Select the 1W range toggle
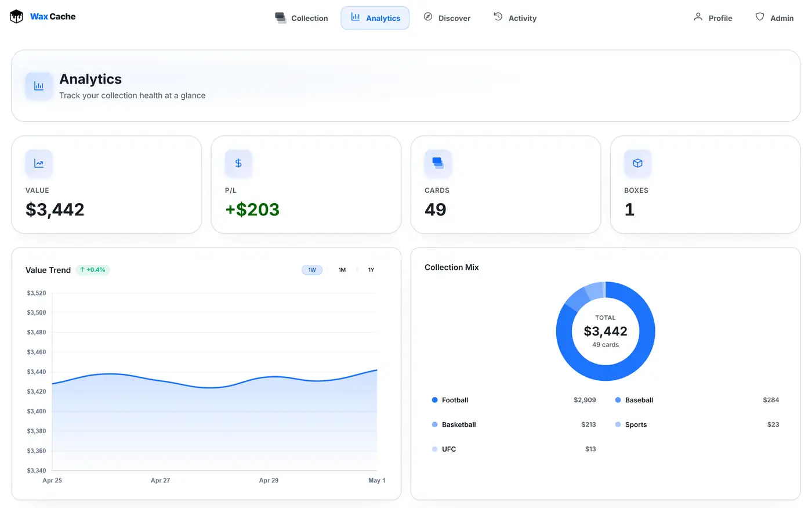Viewport: 812px width, 508px height. (x=312, y=270)
